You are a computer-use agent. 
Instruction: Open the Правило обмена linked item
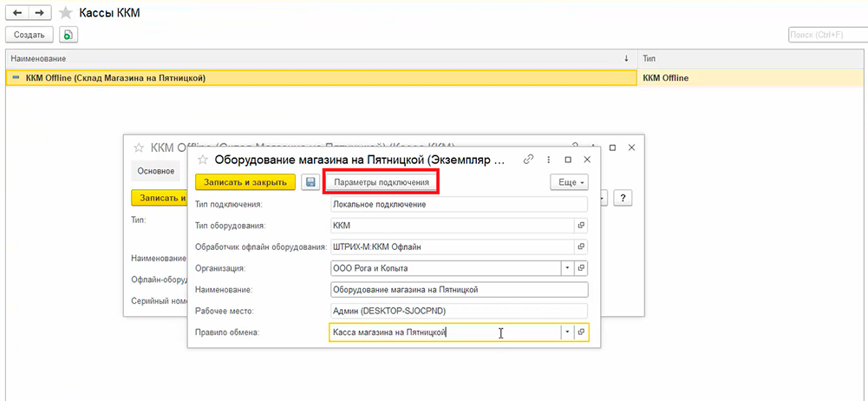(x=582, y=332)
